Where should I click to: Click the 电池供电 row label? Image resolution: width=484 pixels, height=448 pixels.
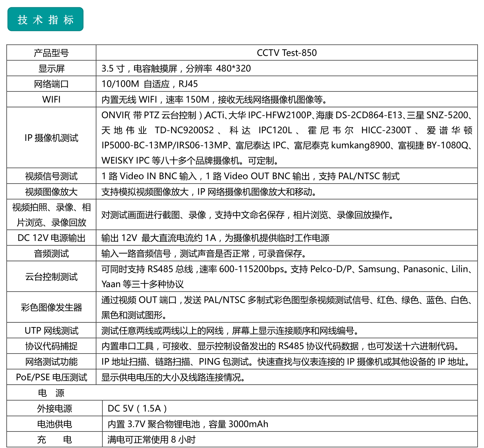[x=55, y=424]
